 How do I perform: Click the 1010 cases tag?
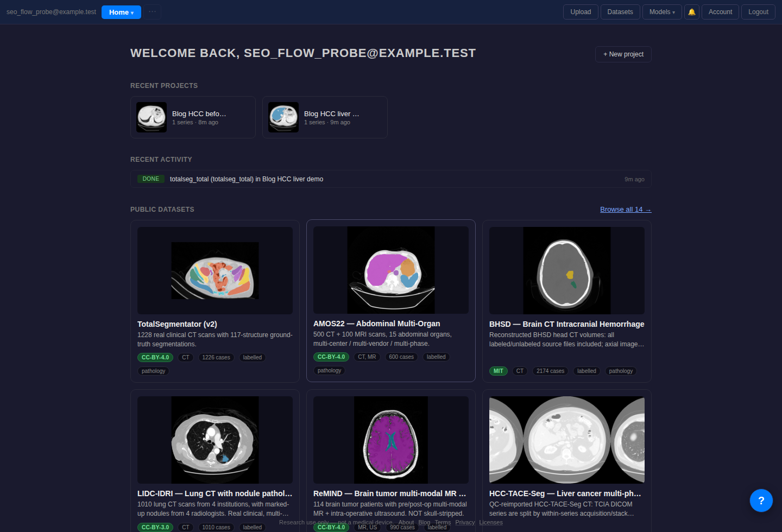pos(216,527)
